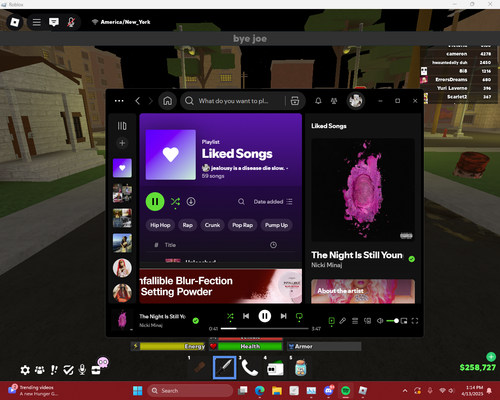Show hidden system tray icons
The image size is (500, 400).
pyautogui.click(x=405, y=390)
